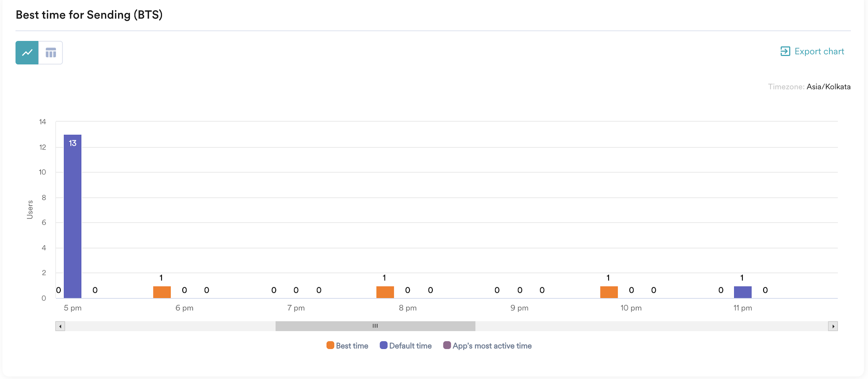Click the orange Best time bar before 6 pm

162,292
